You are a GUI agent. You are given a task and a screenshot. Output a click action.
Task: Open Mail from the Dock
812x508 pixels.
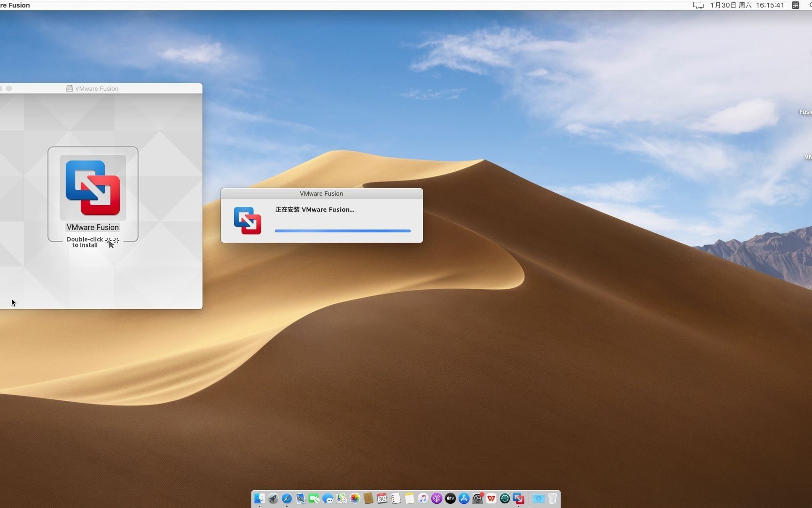click(x=300, y=499)
